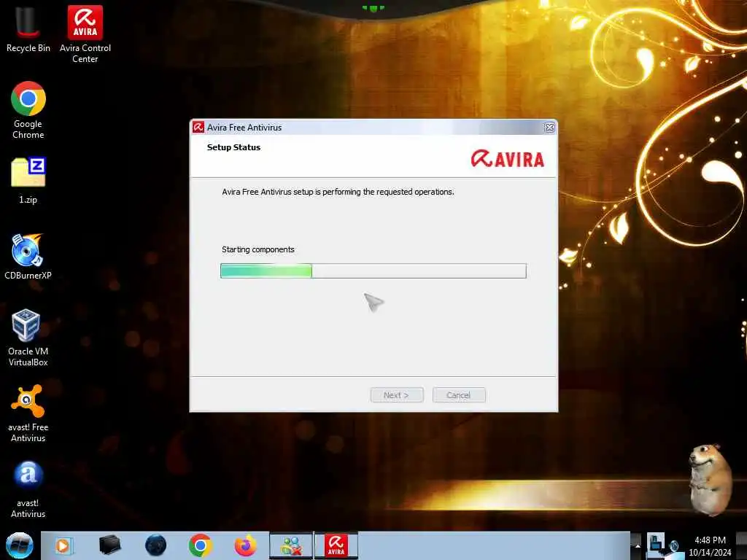This screenshot has height=560, width=747.
Task: Open the media player taskbar icon
Action: coord(63,545)
